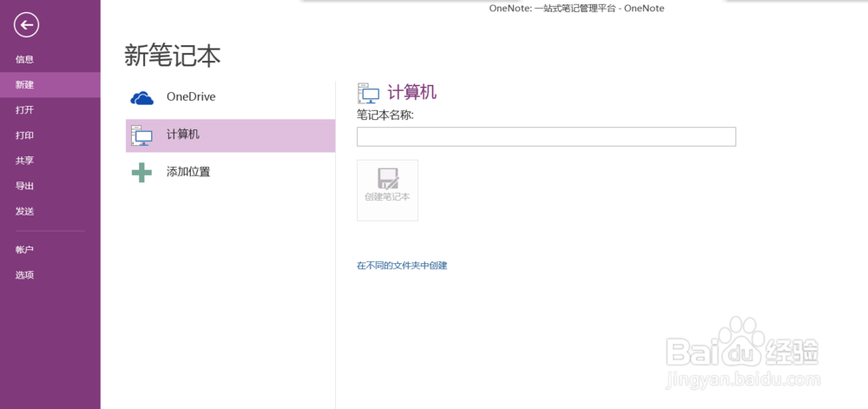Image resolution: width=868 pixels, height=409 pixels.
Task: Open the 信息 menu item
Action: point(25,59)
